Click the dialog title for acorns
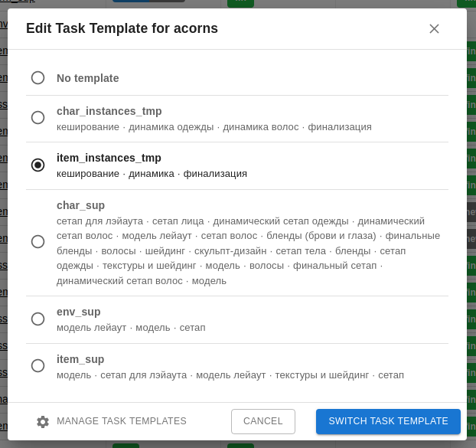This screenshot has width=476, height=448. click(122, 29)
